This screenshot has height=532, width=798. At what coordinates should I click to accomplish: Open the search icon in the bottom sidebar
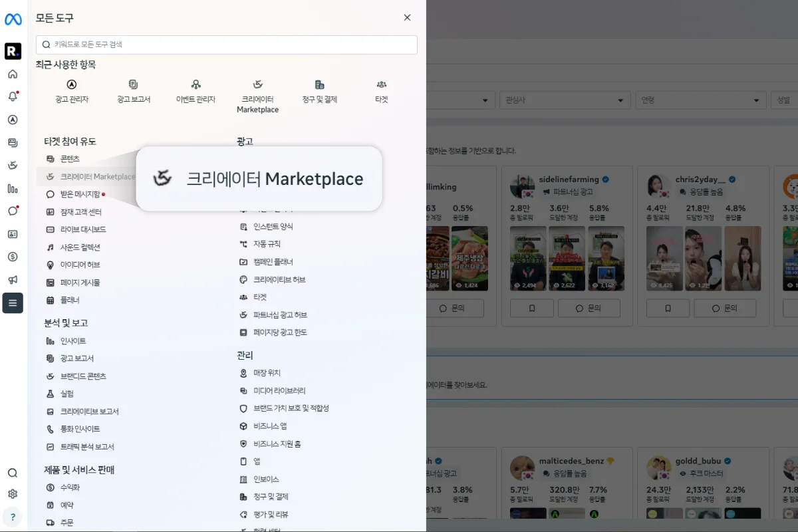click(13, 473)
